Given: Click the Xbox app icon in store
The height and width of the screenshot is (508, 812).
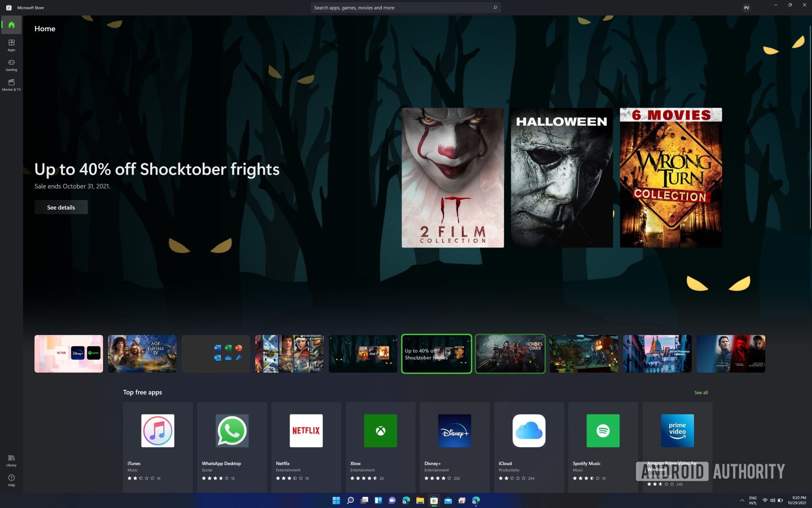Looking at the screenshot, I should click(x=380, y=430).
